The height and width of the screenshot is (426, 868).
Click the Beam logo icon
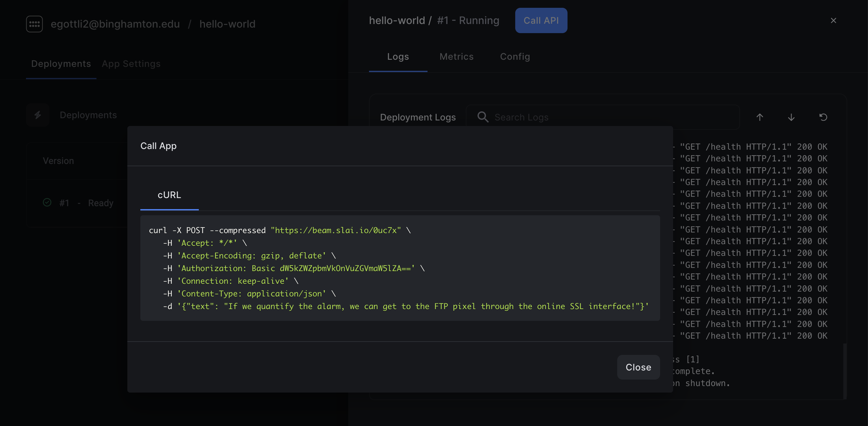(34, 24)
